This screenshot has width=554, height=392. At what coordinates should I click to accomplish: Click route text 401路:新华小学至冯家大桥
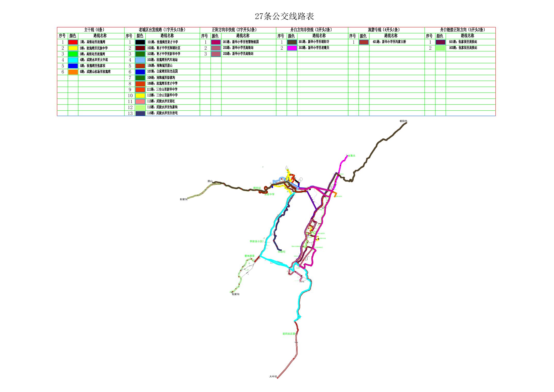[389, 42]
